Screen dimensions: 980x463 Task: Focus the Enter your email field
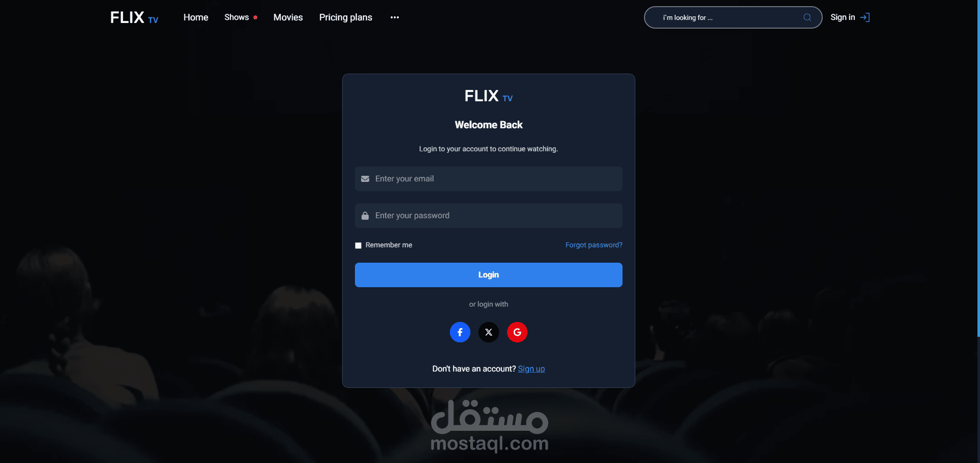pyautogui.click(x=489, y=179)
